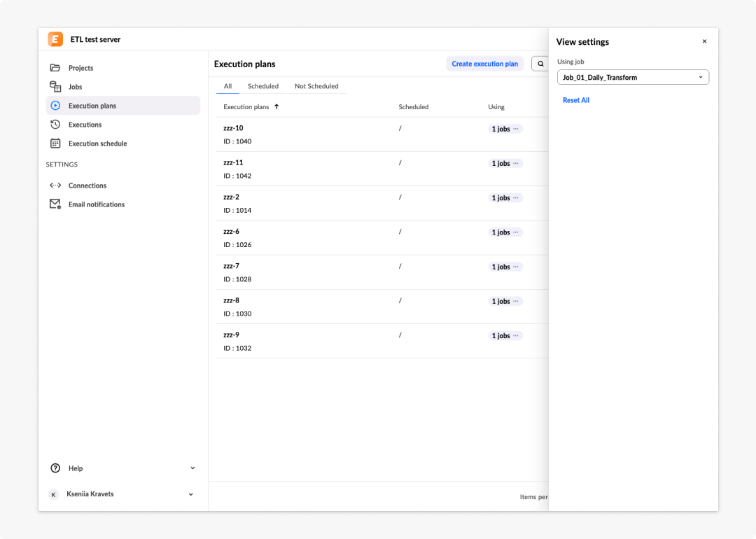756x539 pixels.
Task: Click ID : 1014 text
Action: pyautogui.click(x=237, y=210)
